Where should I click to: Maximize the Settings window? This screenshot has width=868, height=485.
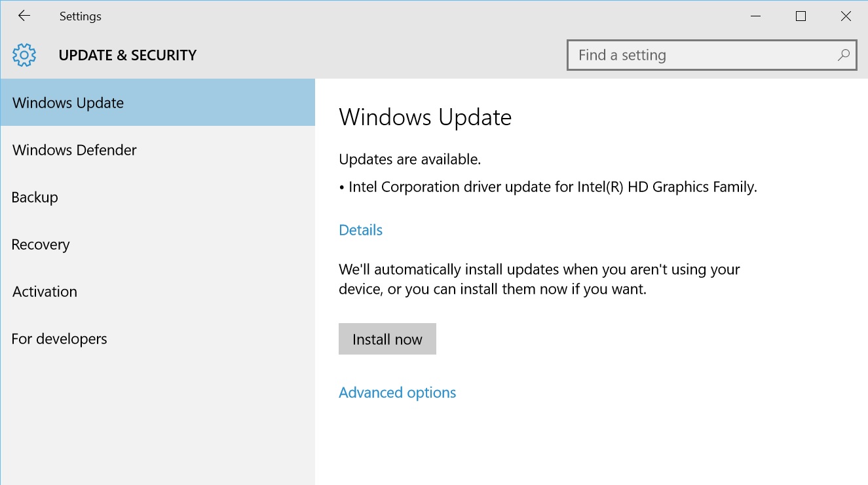(x=801, y=16)
